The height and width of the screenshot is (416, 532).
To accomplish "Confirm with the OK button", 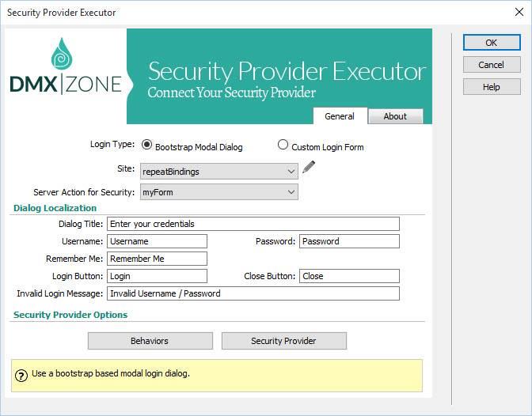I will coord(492,43).
